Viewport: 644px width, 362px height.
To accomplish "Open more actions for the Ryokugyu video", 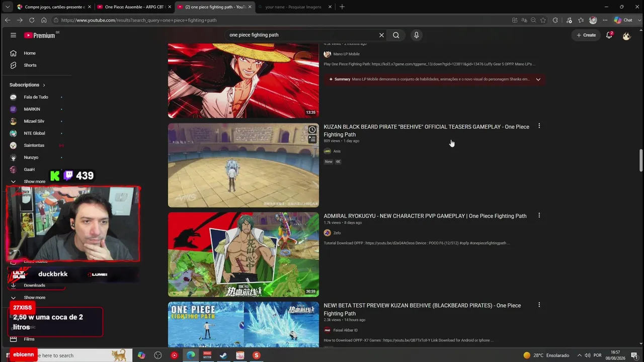I will point(539,215).
